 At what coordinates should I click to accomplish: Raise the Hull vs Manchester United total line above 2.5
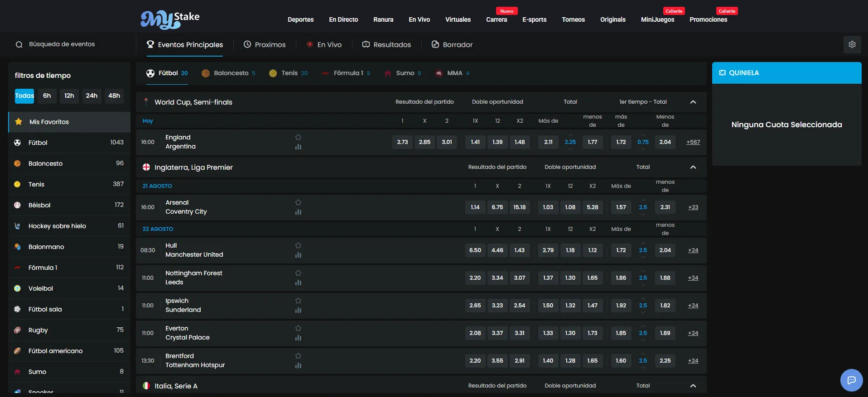pyautogui.click(x=643, y=244)
